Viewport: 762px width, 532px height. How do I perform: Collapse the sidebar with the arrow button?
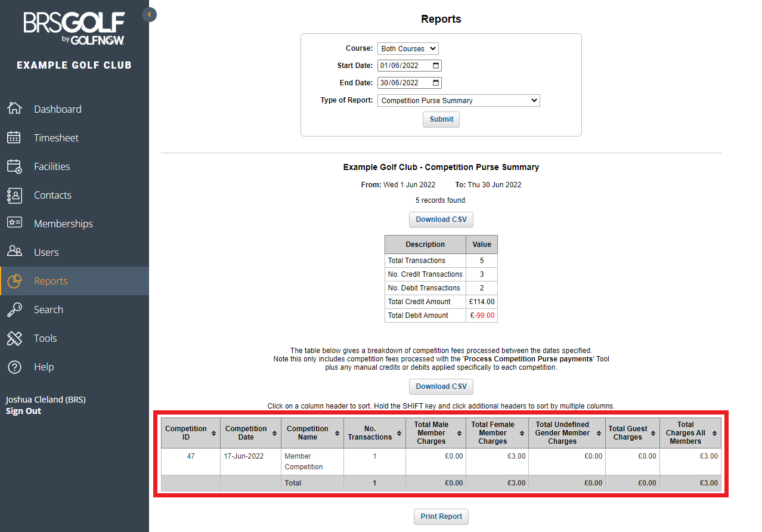pos(150,14)
